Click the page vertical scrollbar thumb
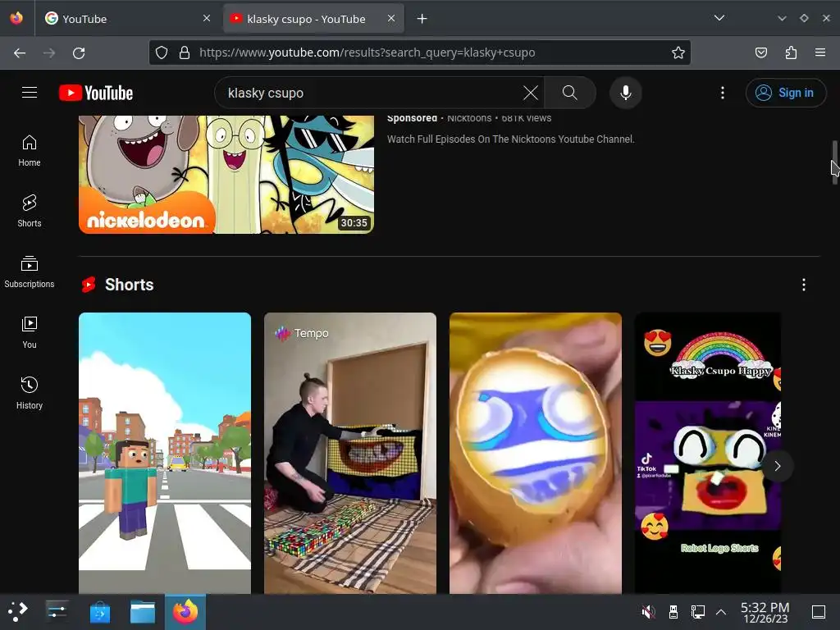The image size is (840, 630). pos(834,162)
